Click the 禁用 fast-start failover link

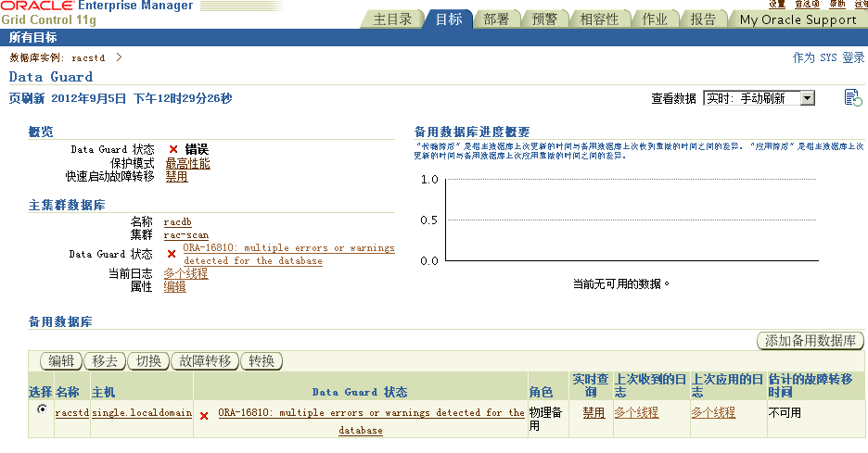(176, 177)
